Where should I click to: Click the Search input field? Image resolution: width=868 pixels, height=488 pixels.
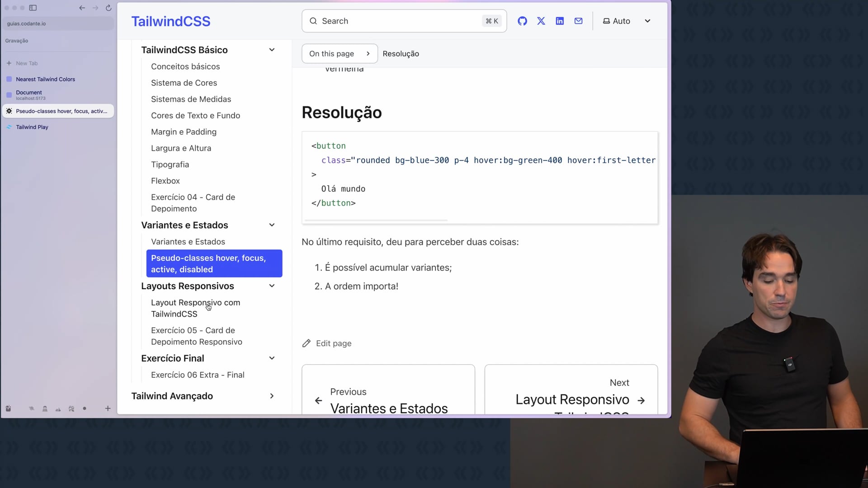[x=398, y=21]
